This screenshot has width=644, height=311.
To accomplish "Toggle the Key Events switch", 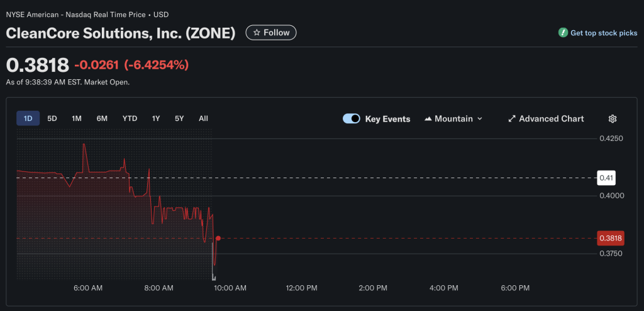I will click(x=351, y=119).
